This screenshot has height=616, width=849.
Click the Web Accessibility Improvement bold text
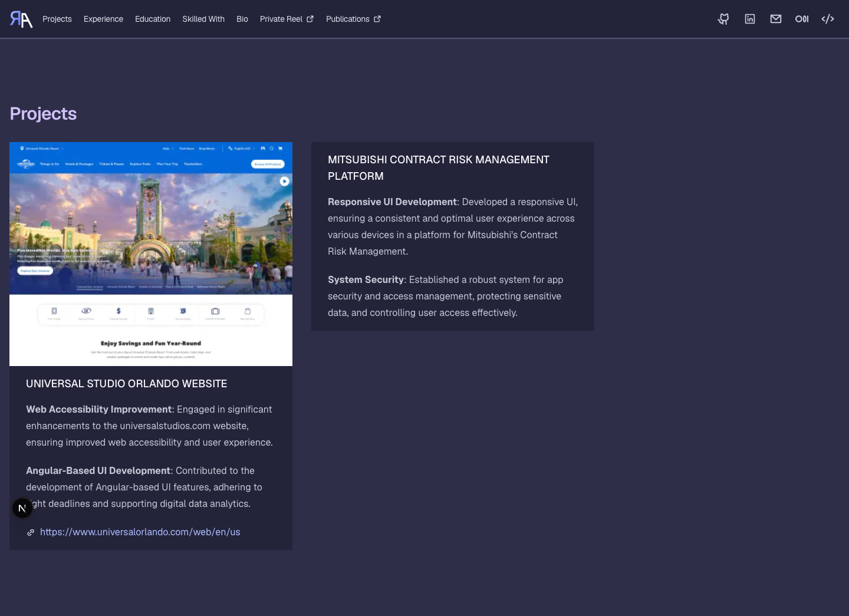click(x=99, y=409)
